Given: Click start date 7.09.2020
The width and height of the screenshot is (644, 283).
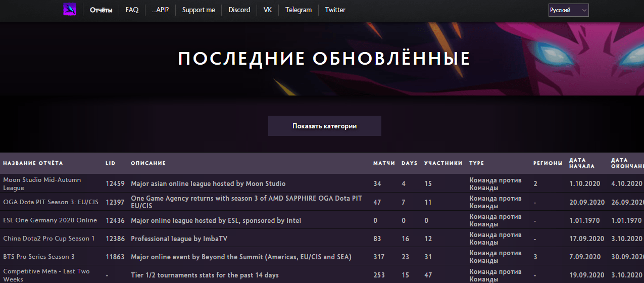Looking at the screenshot, I should point(585,257).
